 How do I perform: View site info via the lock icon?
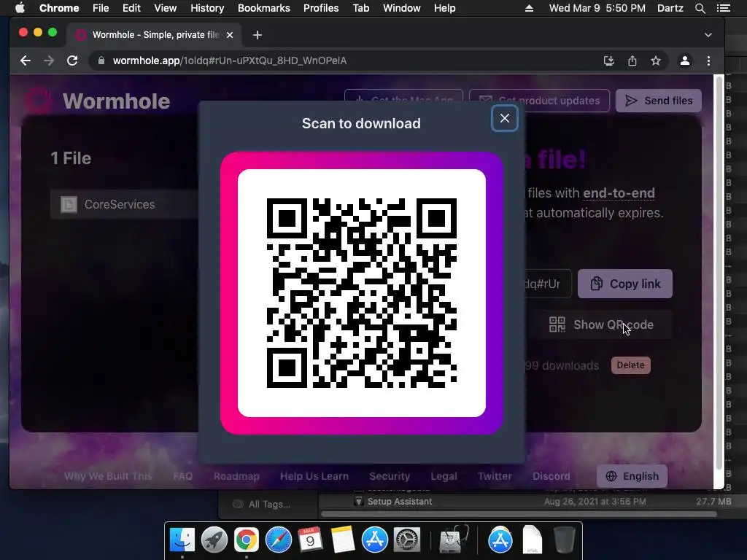coord(101,61)
